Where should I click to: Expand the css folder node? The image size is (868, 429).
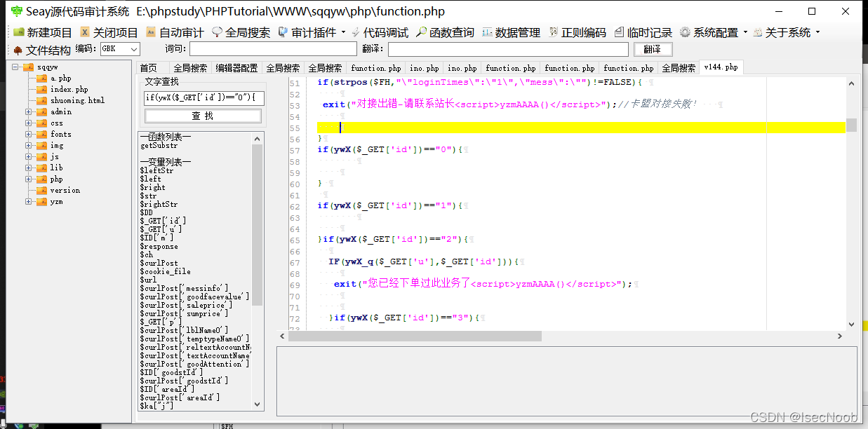tap(29, 123)
